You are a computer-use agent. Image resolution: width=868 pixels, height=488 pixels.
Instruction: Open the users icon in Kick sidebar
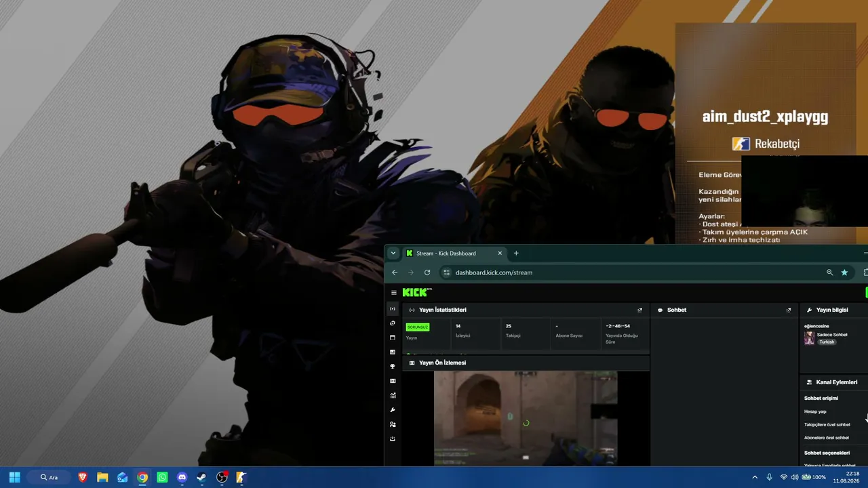point(393,424)
